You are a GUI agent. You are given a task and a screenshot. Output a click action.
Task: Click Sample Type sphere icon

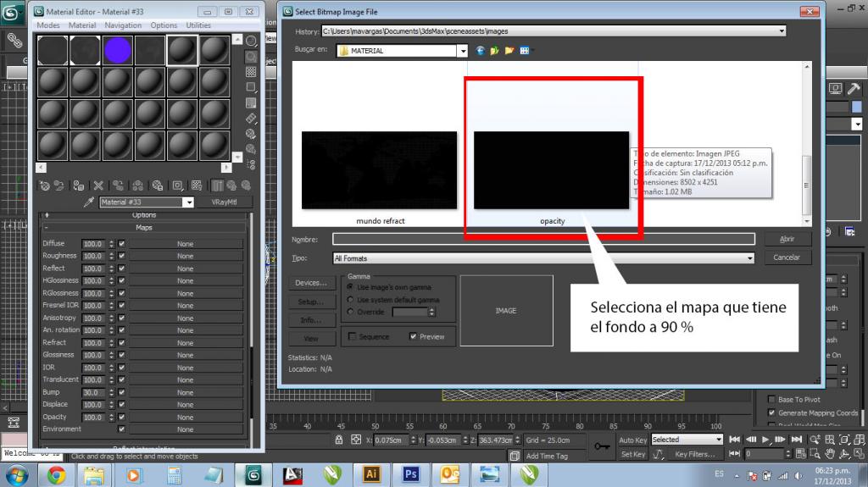click(251, 41)
